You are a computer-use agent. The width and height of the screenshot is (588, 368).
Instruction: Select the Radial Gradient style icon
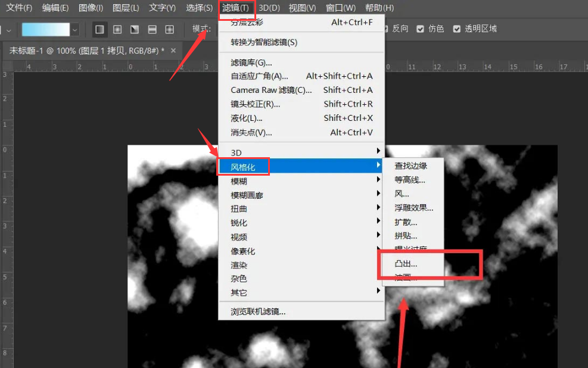tap(117, 29)
